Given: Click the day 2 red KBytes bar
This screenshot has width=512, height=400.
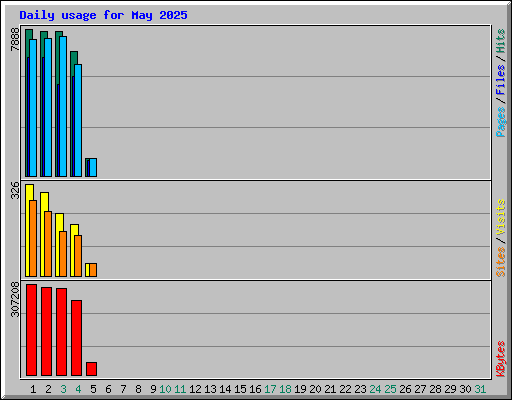Looking at the screenshot, I should pos(46,332).
